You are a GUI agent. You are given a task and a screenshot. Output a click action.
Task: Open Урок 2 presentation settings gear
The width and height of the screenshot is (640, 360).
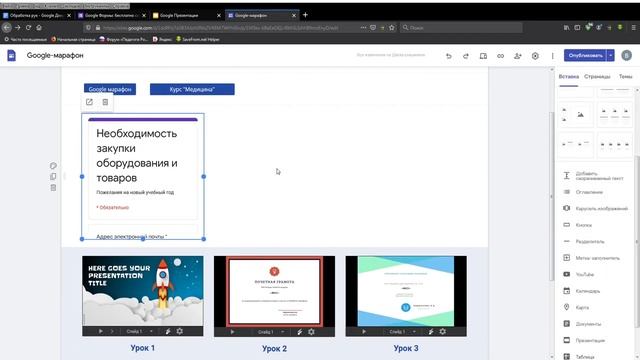click(x=311, y=332)
